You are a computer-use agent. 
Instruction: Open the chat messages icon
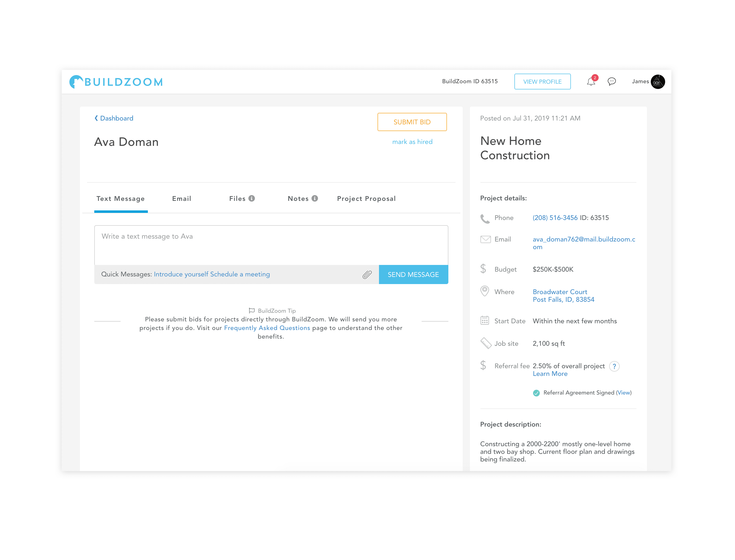coord(612,82)
